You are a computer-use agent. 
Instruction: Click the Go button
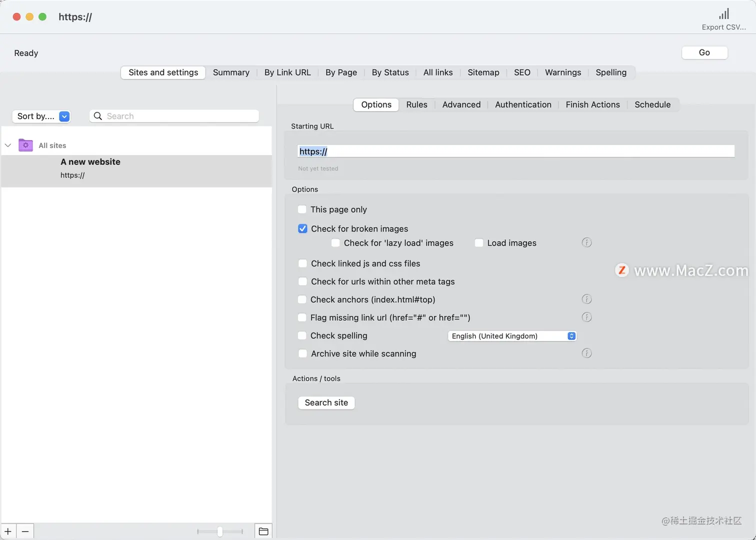(704, 52)
